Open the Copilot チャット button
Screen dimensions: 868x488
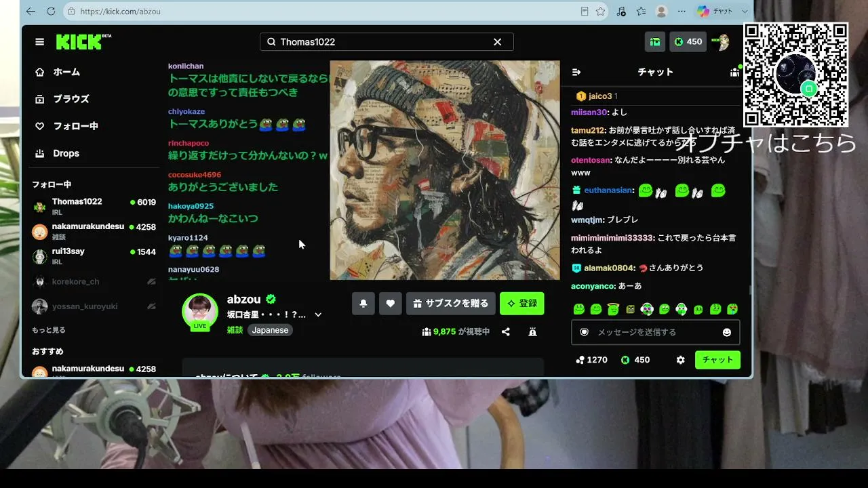[x=715, y=12]
